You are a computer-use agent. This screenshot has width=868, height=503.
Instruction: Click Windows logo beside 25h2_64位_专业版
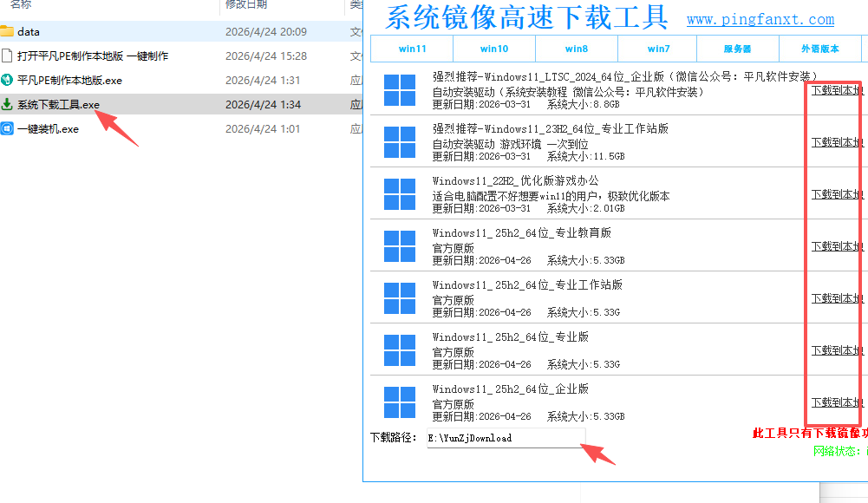tap(400, 350)
